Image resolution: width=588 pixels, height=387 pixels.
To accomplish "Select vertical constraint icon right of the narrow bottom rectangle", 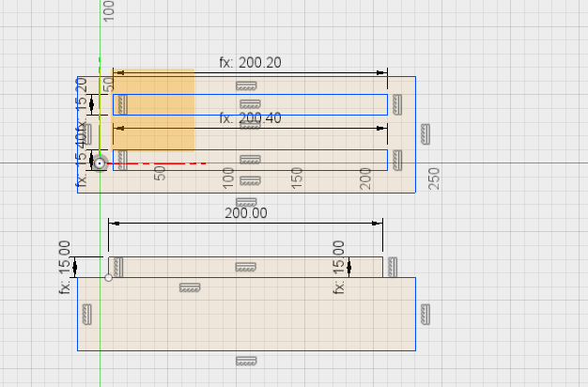I will click(393, 268).
